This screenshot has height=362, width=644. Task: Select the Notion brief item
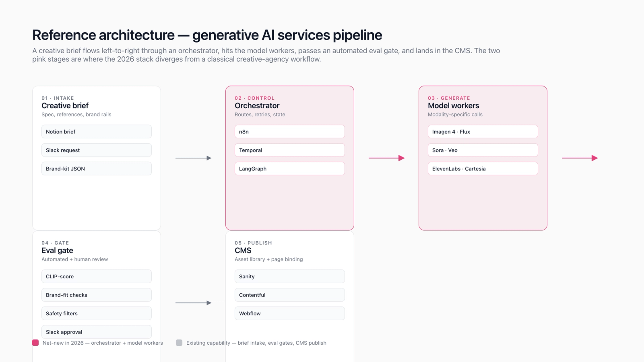[97, 132]
